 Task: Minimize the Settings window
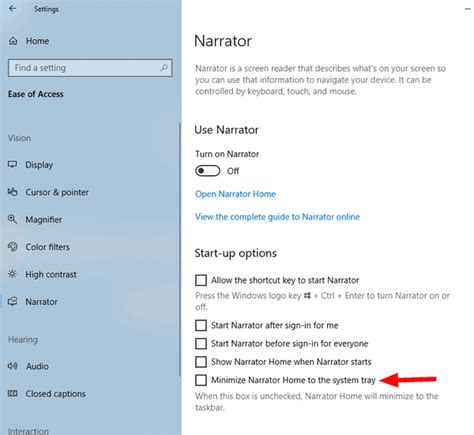(467, 9)
